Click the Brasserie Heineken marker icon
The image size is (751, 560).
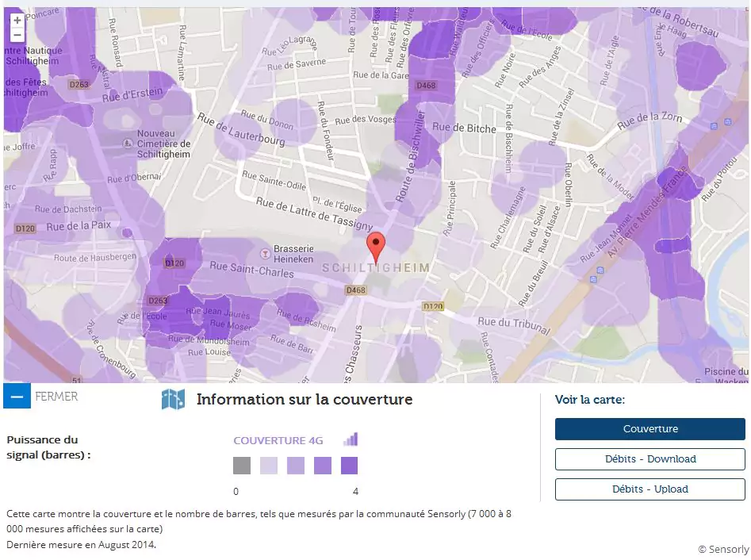click(x=264, y=253)
